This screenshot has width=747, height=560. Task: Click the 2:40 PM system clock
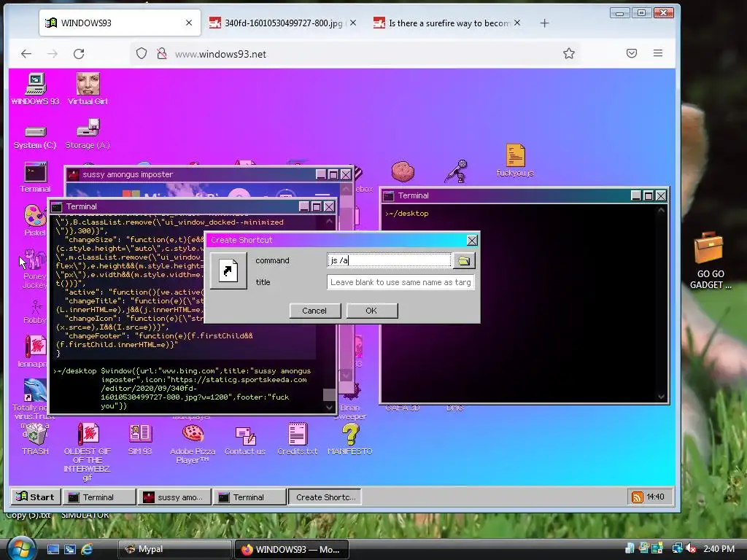[719, 548]
